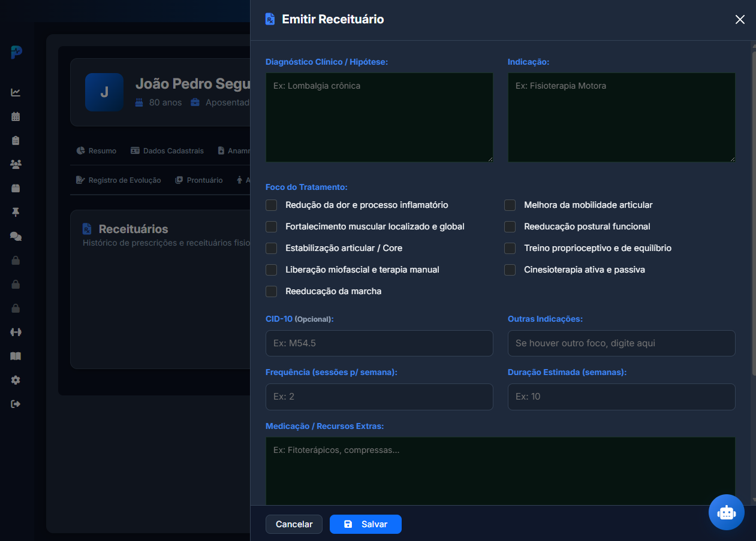Click the Salvar button
The image size is (756, 541).
pyautogui.click(x=366, y=524)
